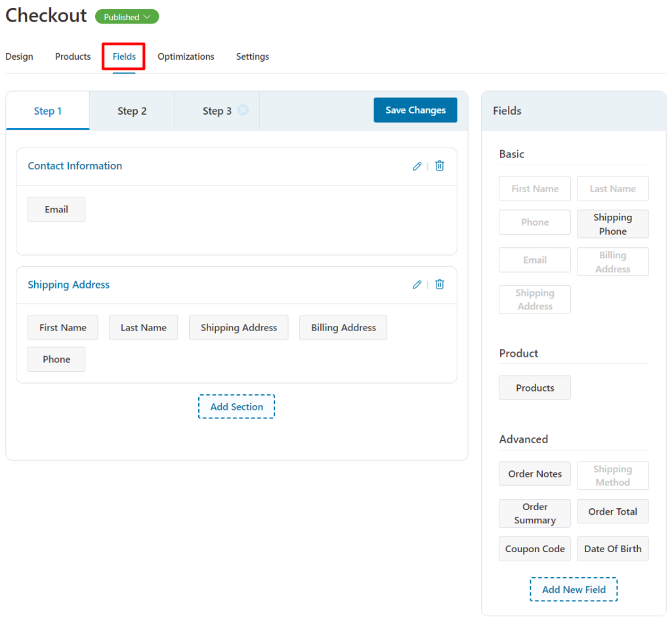672x621 pixels.
Task: Edit the Shipping Address section title
Action: (417, 285)
